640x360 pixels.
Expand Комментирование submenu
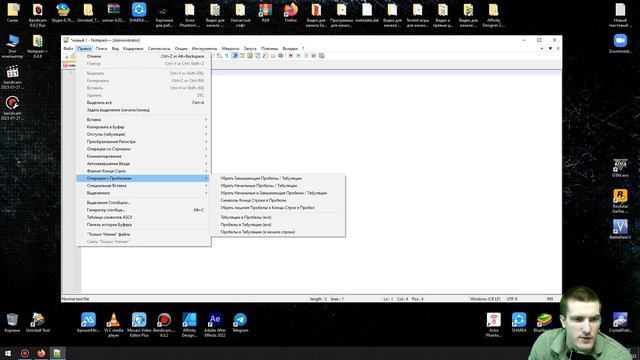(x=144, y=156)
